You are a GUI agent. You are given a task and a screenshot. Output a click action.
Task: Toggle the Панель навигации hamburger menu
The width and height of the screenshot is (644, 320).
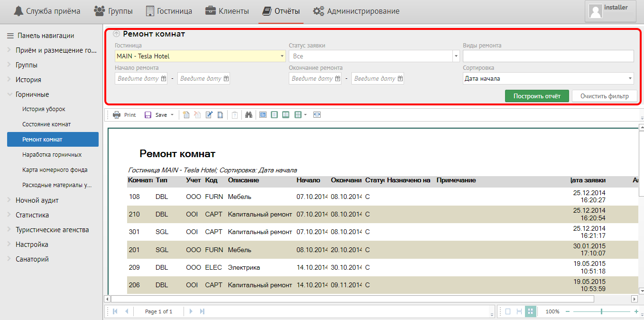tap(9, 36)
